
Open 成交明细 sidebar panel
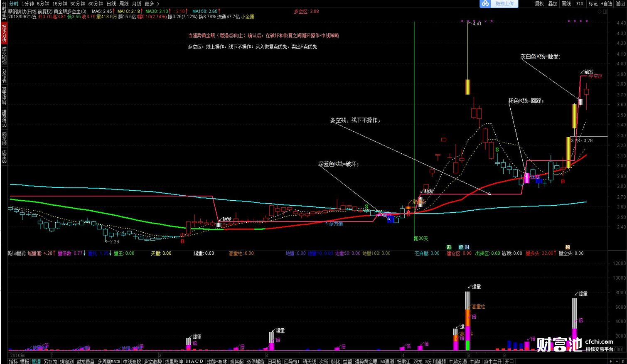point(4,55)
